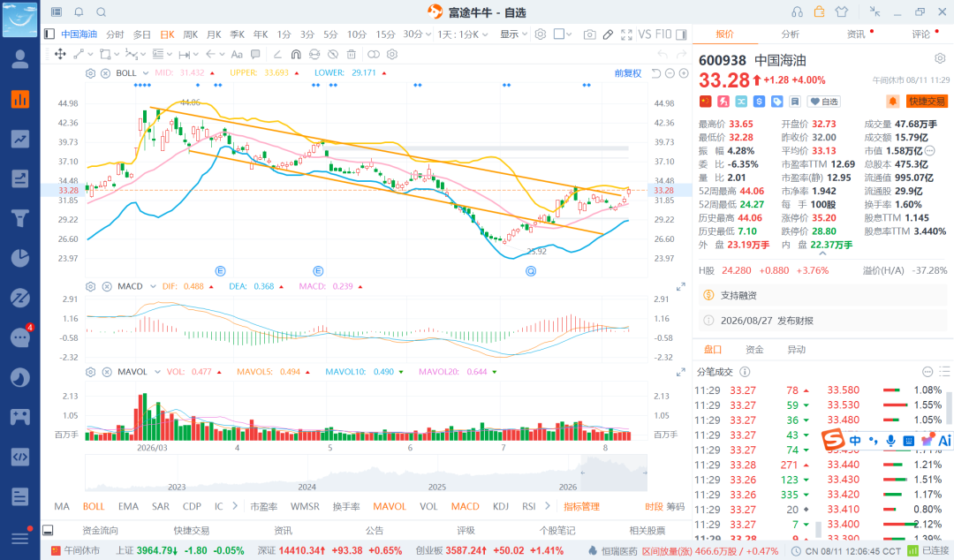Expand the BOLL indicator dropdown

click(146, 73)
